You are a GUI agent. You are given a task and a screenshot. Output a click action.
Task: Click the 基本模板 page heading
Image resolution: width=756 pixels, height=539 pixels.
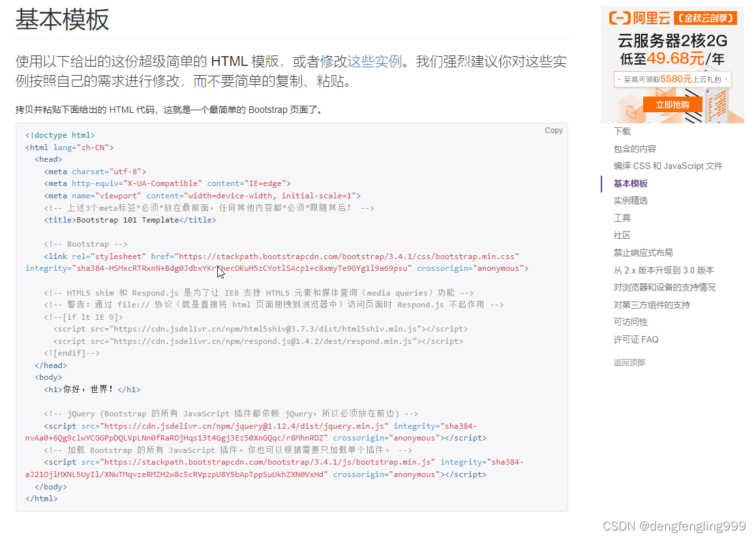pos(62,20)
